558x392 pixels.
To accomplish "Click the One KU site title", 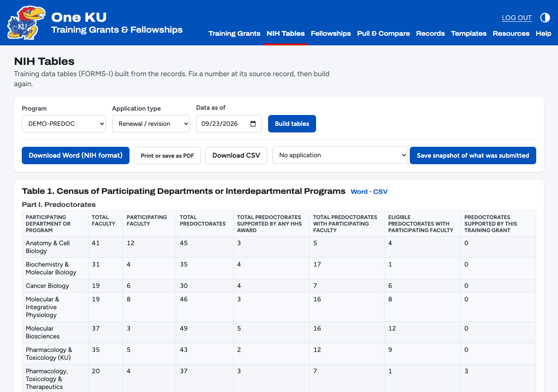I will (79, 17).
